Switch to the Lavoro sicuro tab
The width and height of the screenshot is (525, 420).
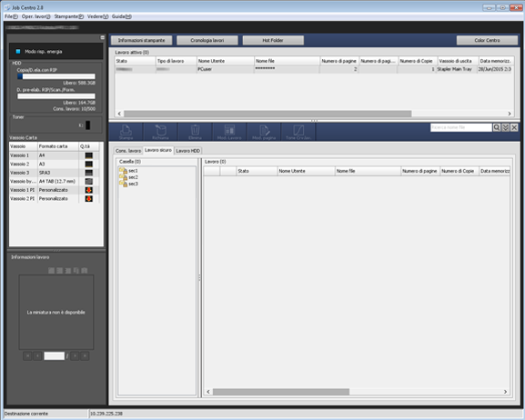[x=158, y=150]
